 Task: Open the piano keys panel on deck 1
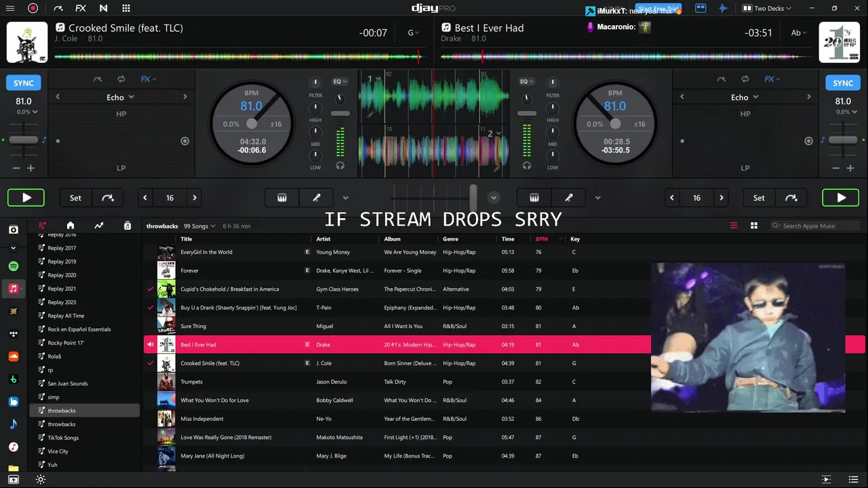click(282, 198)
